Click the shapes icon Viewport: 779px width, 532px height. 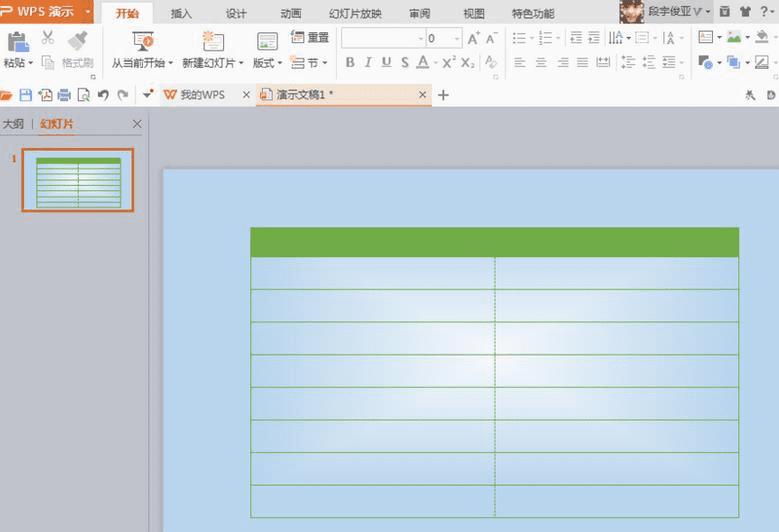point(705,63)
